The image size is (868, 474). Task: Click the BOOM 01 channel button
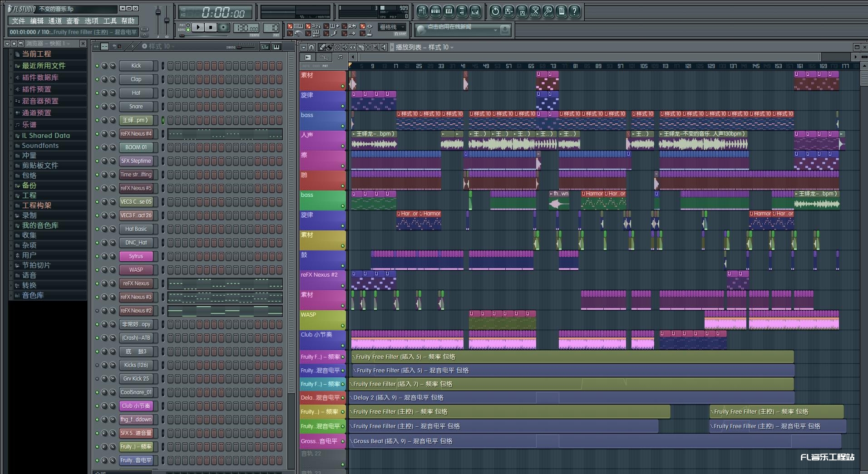click(x=136, y=147)
